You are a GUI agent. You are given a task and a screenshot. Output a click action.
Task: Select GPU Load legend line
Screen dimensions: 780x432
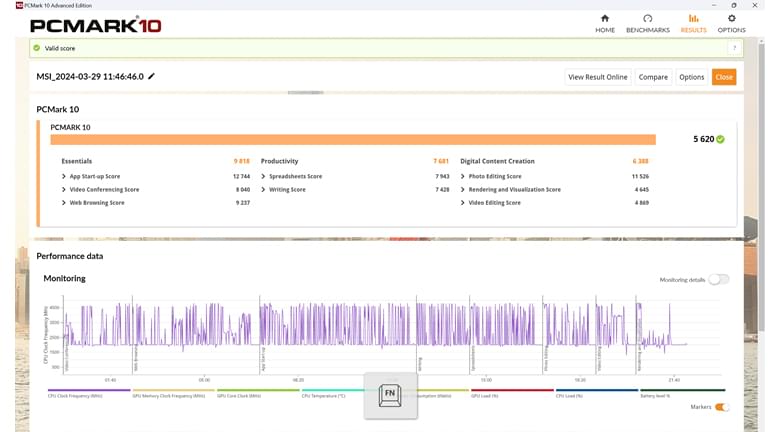[x=512, y=390]
